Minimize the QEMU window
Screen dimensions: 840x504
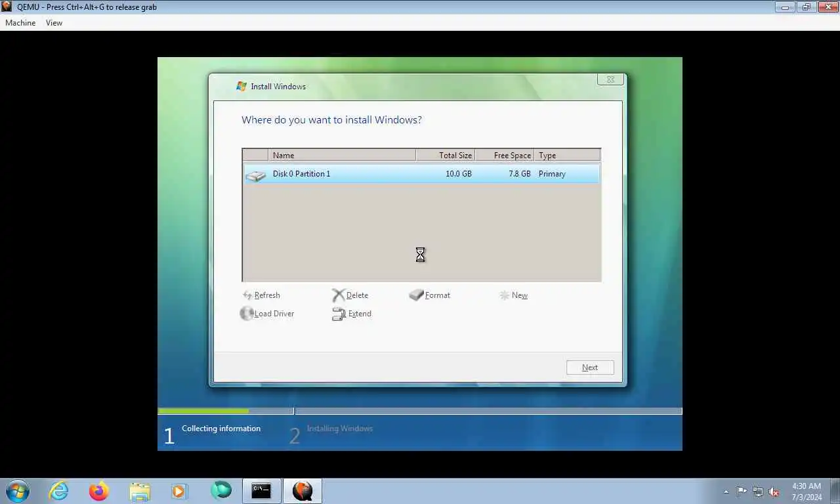pos(785,7)
